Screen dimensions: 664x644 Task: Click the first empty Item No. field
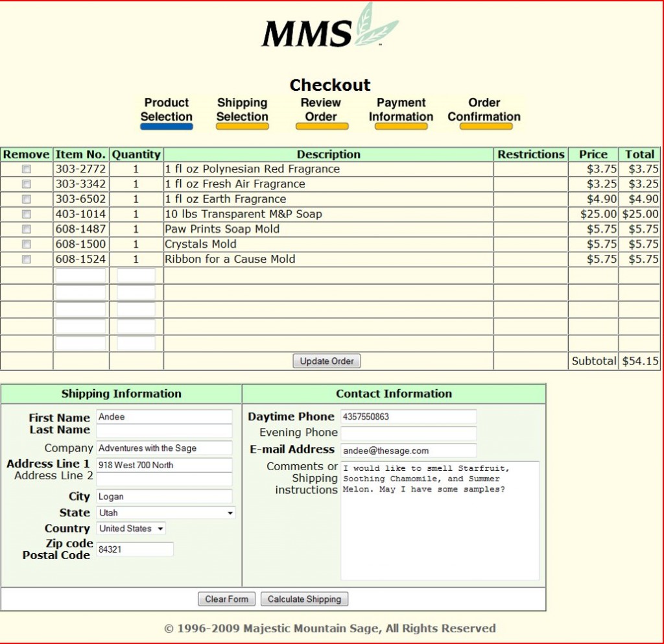[x=80, y=276]
